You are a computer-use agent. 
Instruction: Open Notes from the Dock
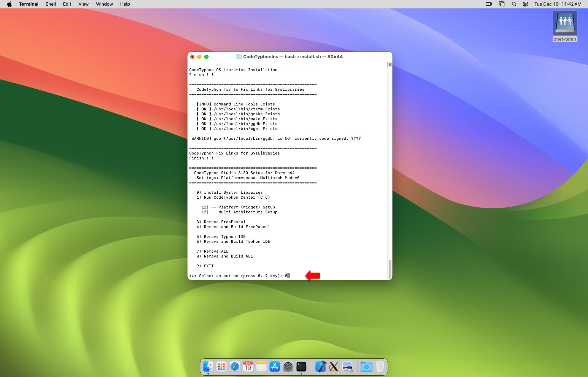click(x=261, y=367)
